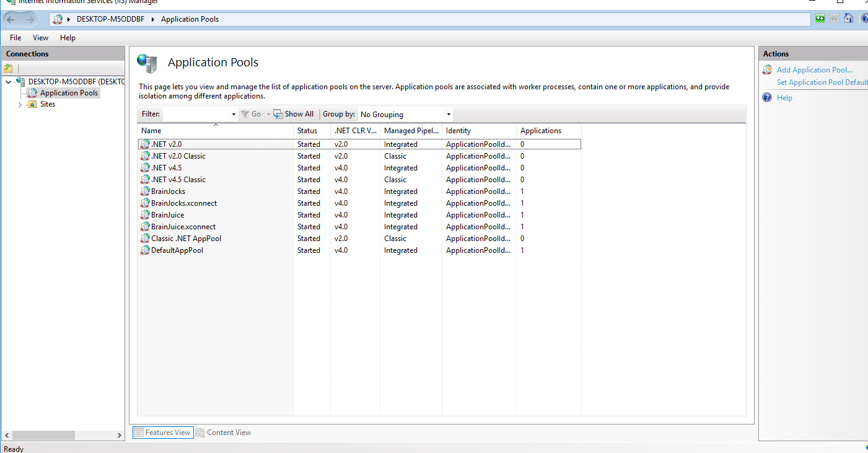Click the Features View tab icon
868x453 pixels.
tap(139, 433)
